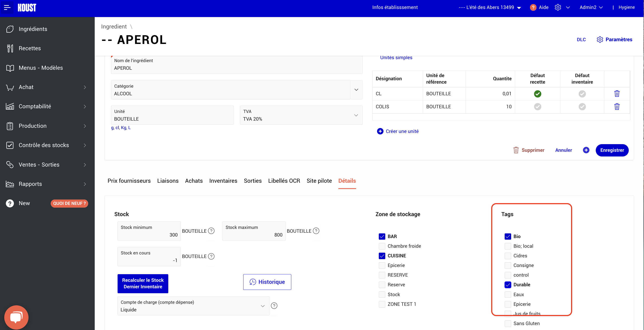Expand the Production submenu
Image resolution: width=644 pixels, height=330 pixels.
point(85,126)
